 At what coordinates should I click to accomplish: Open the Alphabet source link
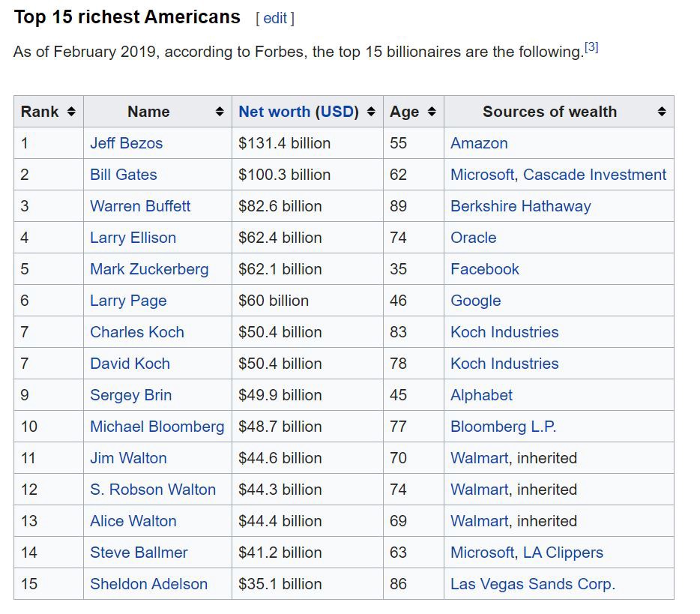point(481,395)
